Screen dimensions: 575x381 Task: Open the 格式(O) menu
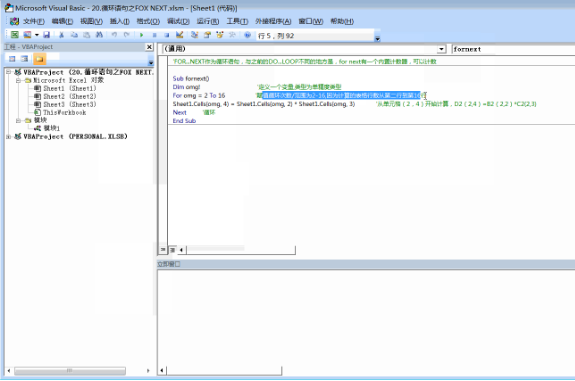[x=148, y=21]
